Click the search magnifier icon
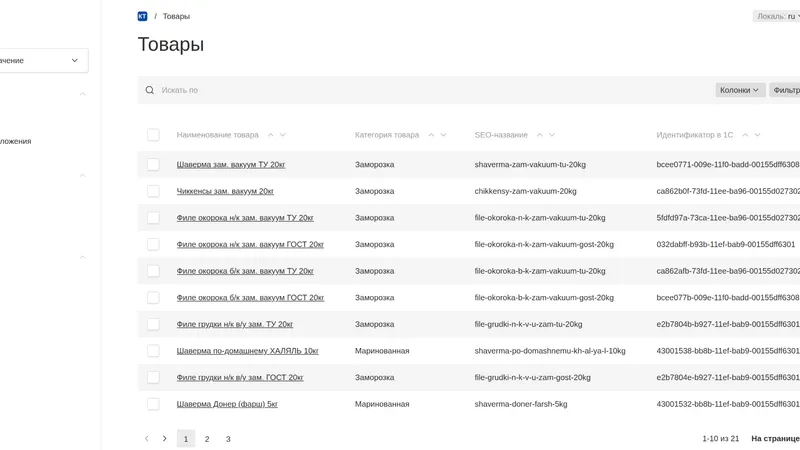The width and height of the screenshot is (800, 450). click(x=149, y=90)
